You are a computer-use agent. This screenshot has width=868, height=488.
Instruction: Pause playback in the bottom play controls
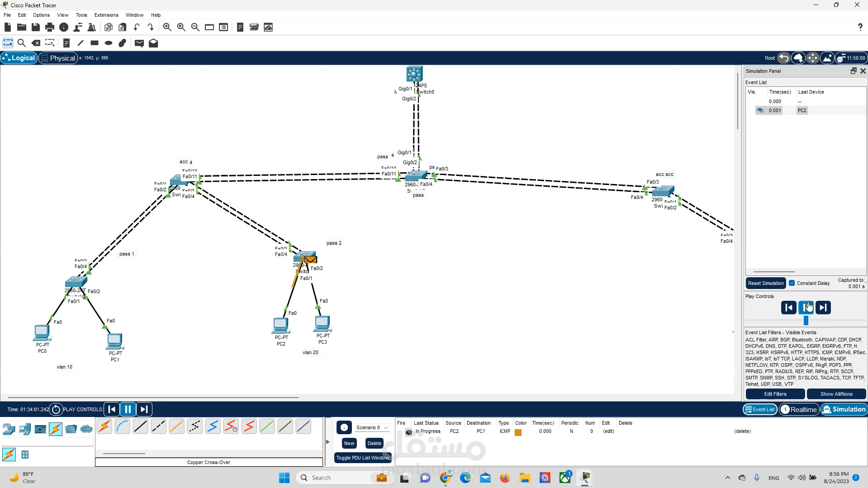point(128,409)
